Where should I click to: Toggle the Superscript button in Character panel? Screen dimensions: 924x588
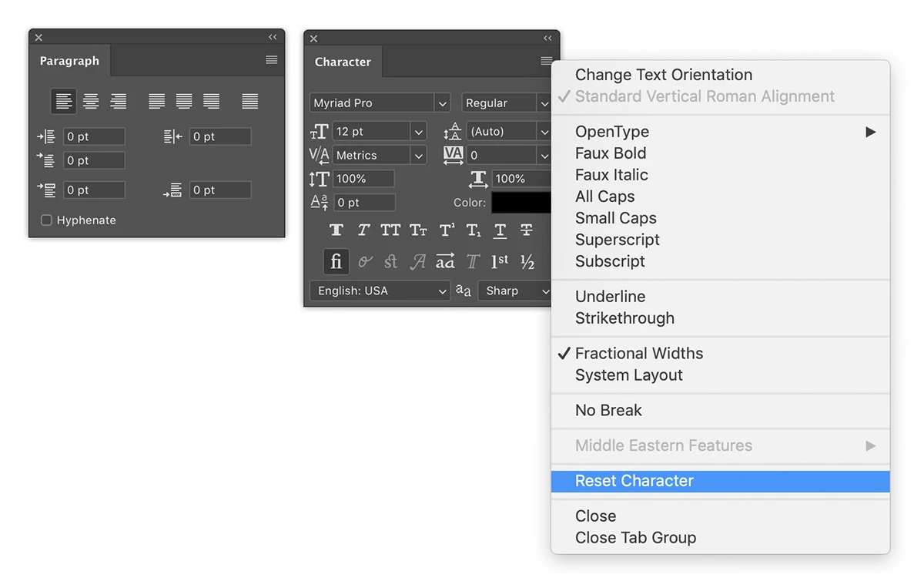(447, 230)
